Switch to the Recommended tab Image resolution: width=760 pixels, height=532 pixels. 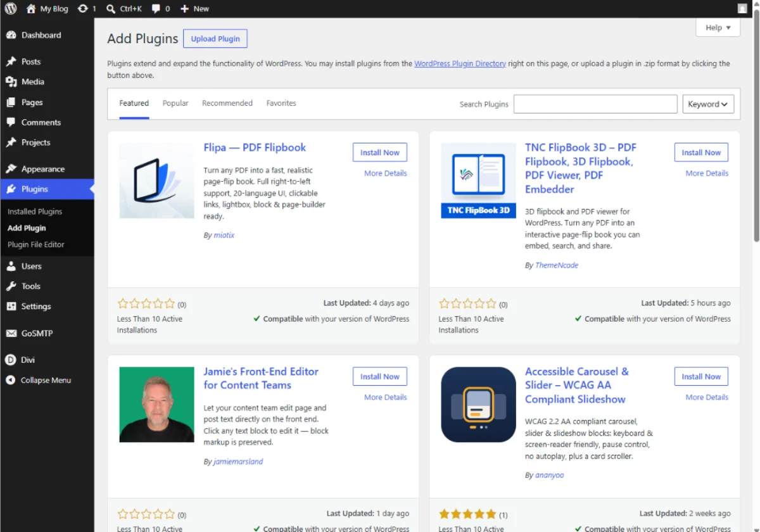[227, 103]
